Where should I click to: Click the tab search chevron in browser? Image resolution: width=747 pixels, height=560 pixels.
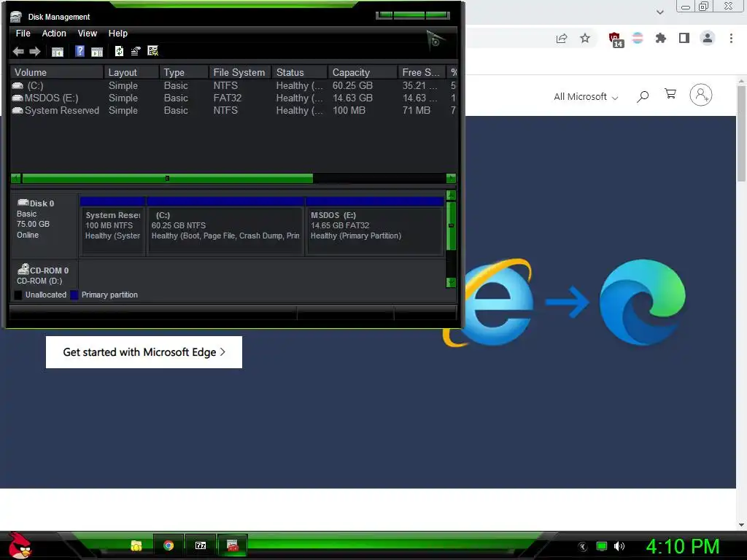pyautogui.click(x=659, y=12)
